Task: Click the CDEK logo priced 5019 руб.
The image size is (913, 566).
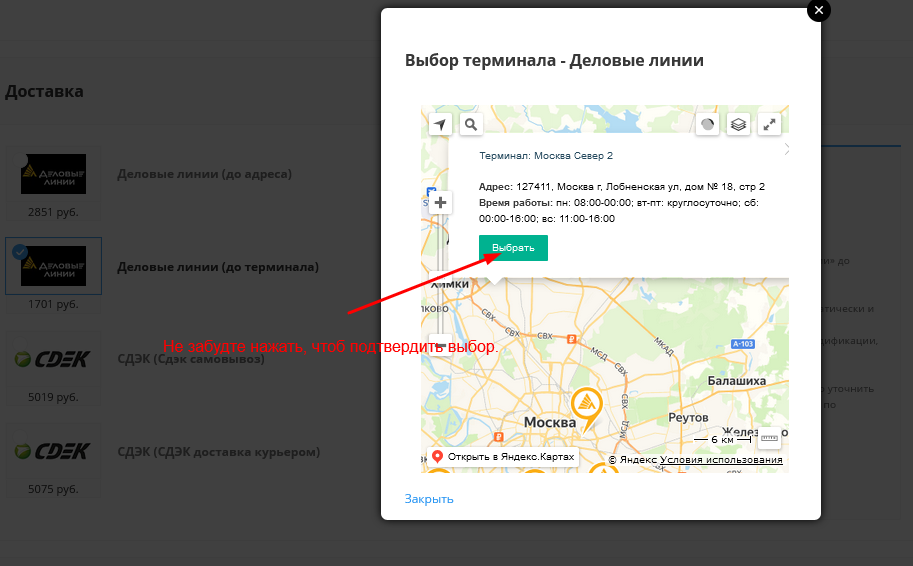Action: pyautogui.click(x=52, y=359)
